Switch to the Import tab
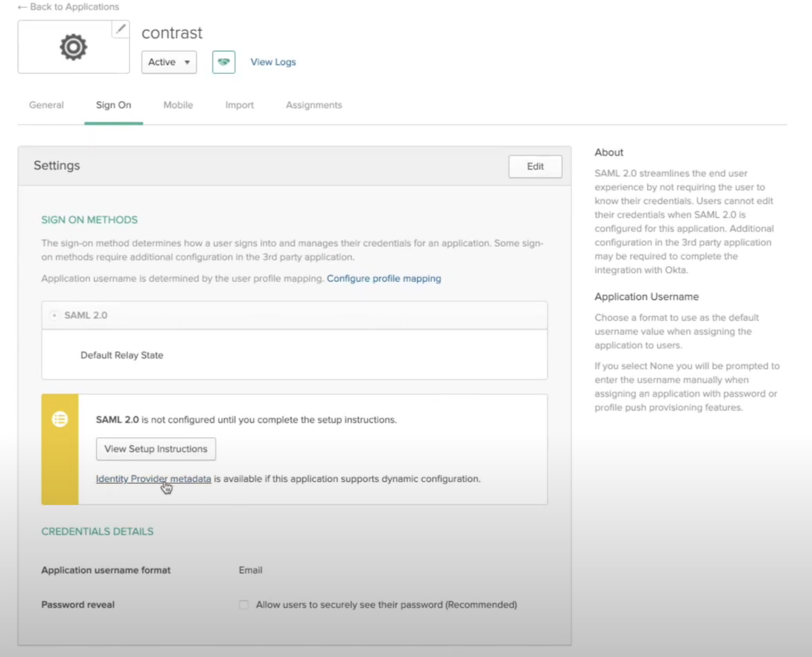Screen dimensions: 812x657 [x=239, y=105]
